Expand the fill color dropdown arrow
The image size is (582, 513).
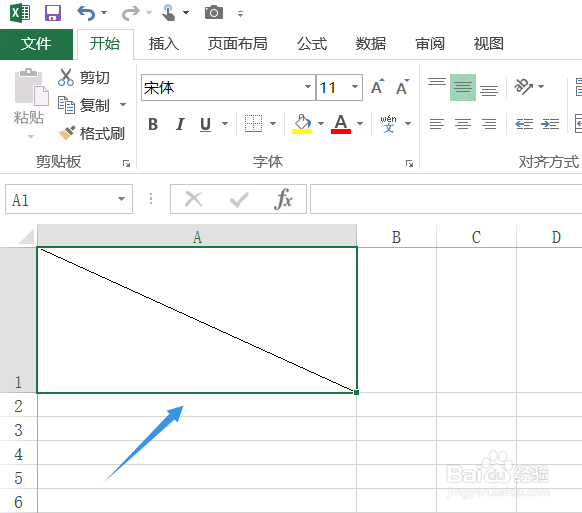[321, 124]
